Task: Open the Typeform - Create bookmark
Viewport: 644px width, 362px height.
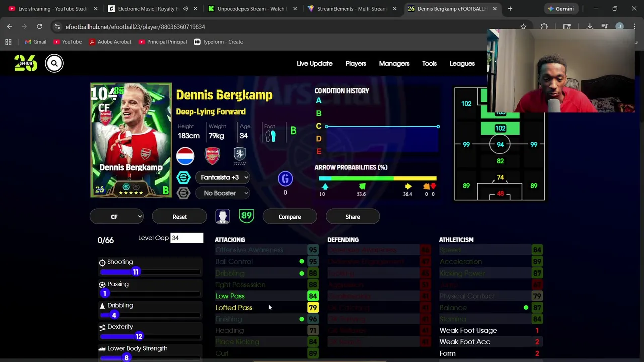Action: coord(218,42)
